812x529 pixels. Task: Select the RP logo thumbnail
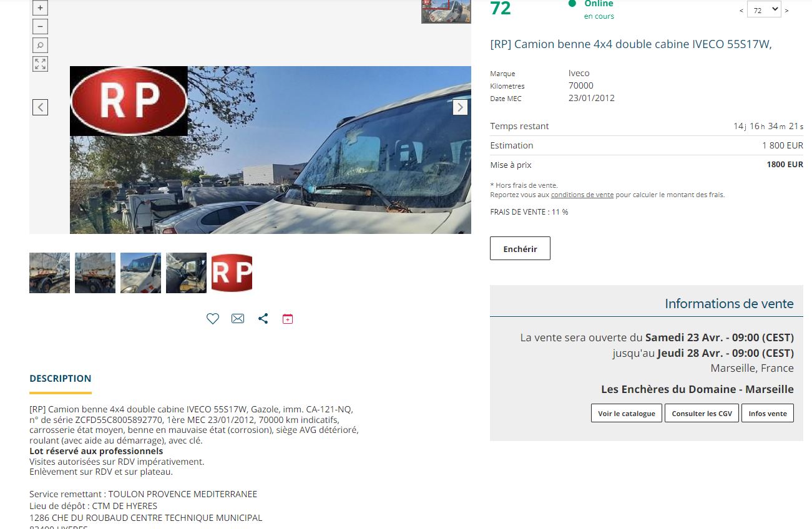232,273
